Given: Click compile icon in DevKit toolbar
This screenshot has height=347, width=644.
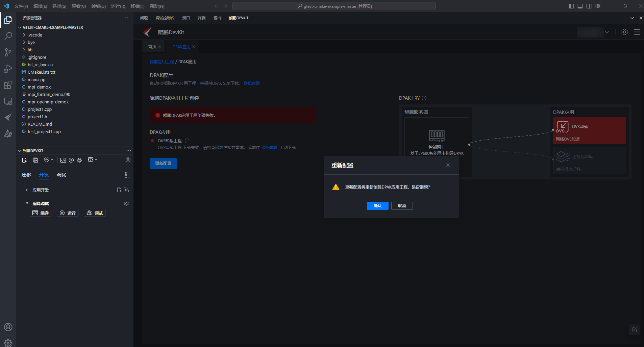Looking at the screenshot, I should coord(63,160).
